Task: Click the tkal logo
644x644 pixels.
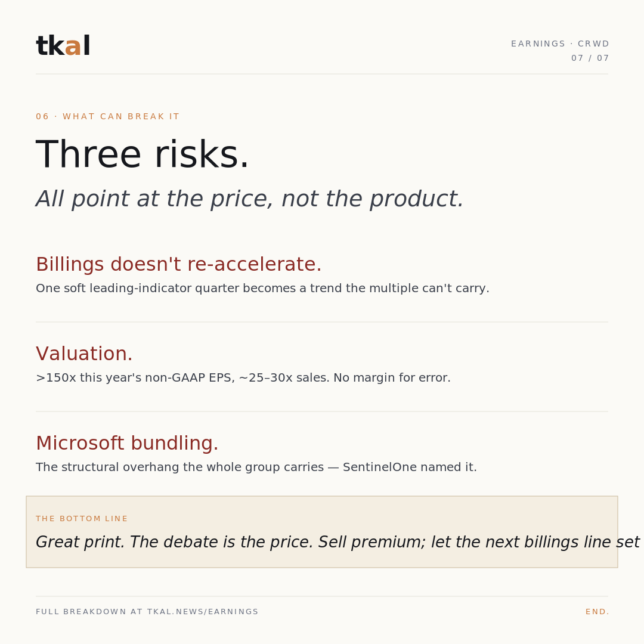Action: pos(63,45)
